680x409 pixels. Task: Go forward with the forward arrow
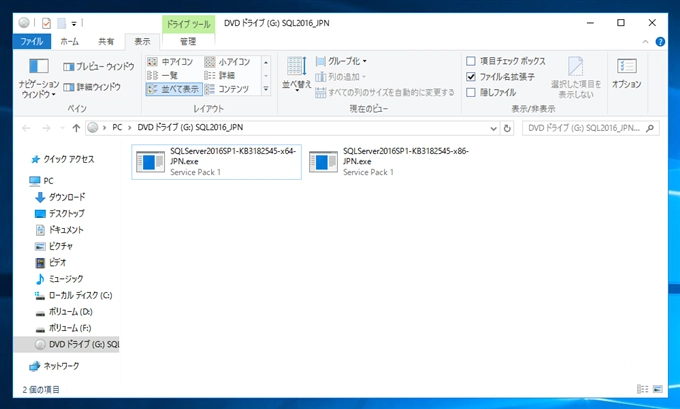pyautogui.click(x=46, y=128)
